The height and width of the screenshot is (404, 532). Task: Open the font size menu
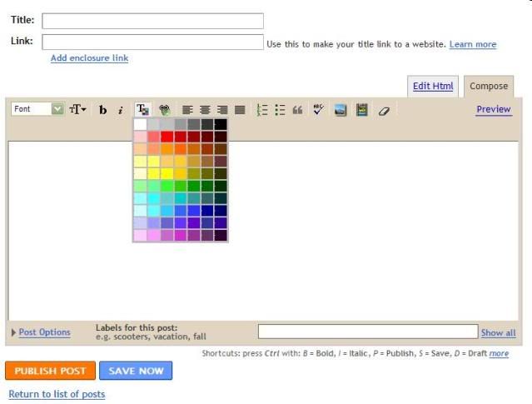[77, 109]
